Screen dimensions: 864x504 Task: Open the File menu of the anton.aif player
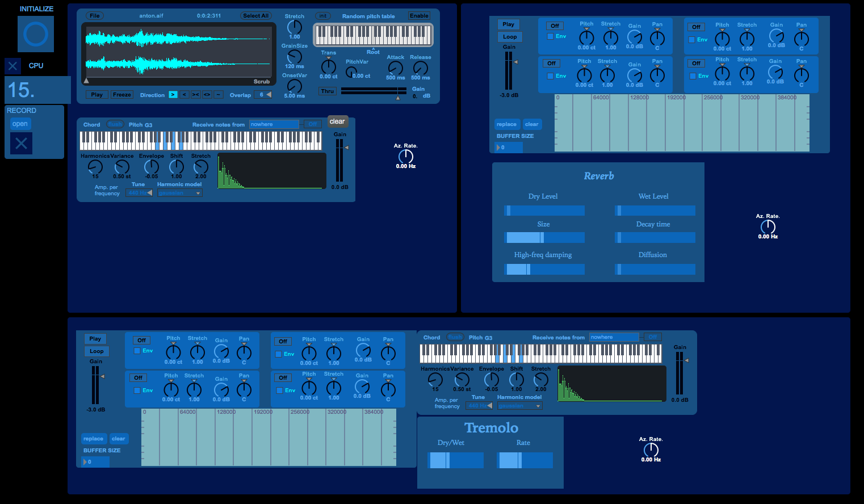point(94,15)
